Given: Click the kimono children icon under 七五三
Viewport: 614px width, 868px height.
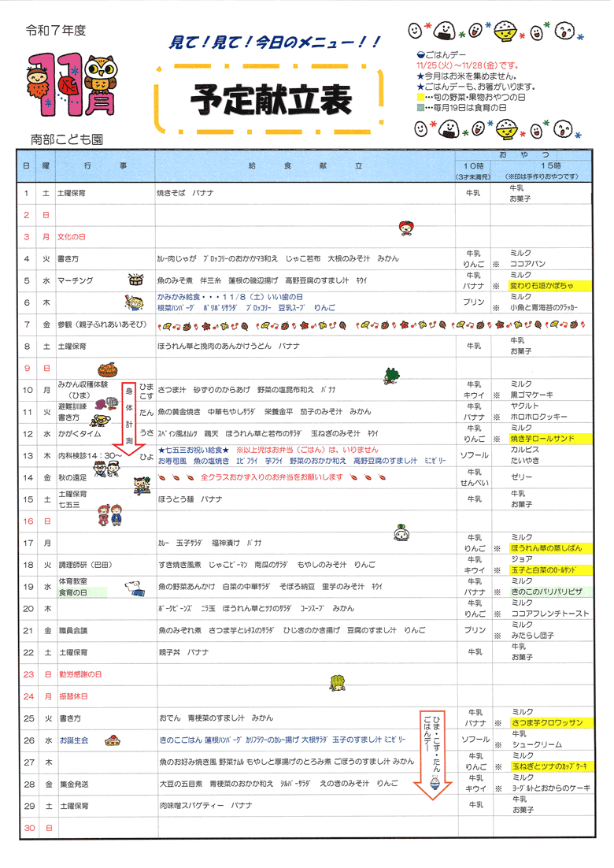Looking at the screenshot, I should click(107, 514).
